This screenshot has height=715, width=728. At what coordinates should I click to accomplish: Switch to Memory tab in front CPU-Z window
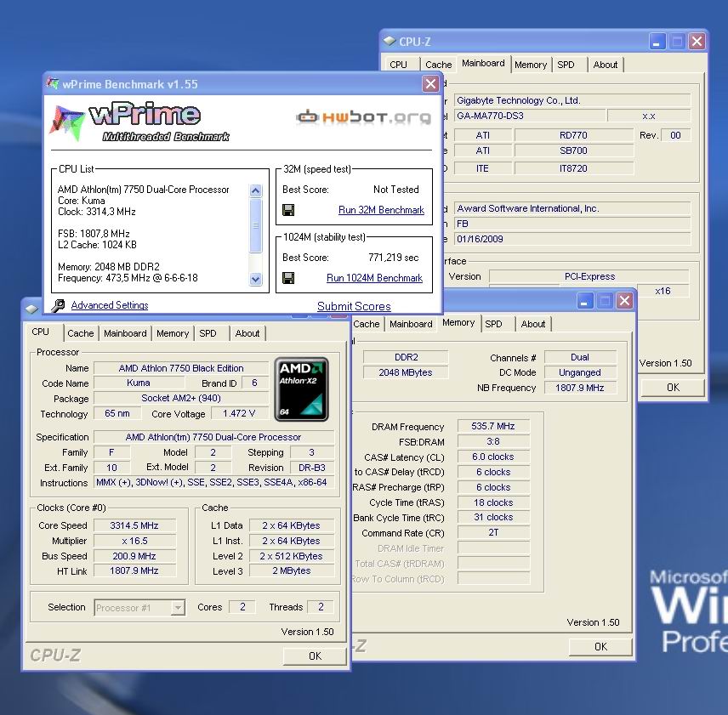(x=173, y=333)
